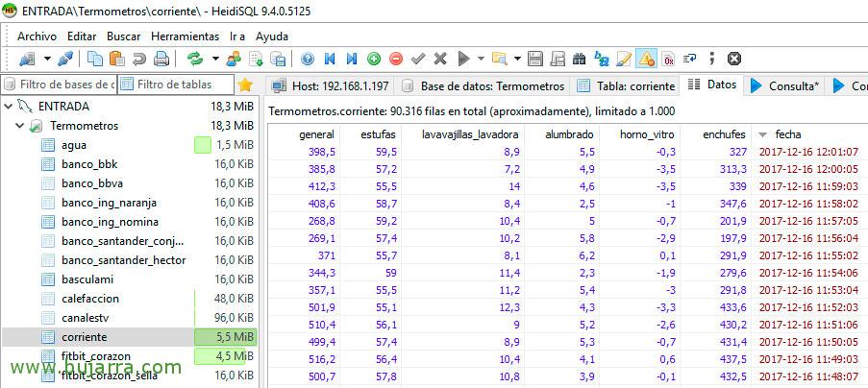Open the Herramientas menu
This screenshot has width=868, height=388.
coord(182,36)
